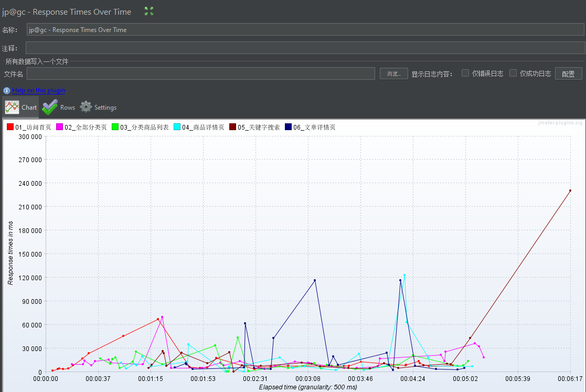586x392 pixels.
Task: Click the 配置 configure button
Action: coord(569,73)
